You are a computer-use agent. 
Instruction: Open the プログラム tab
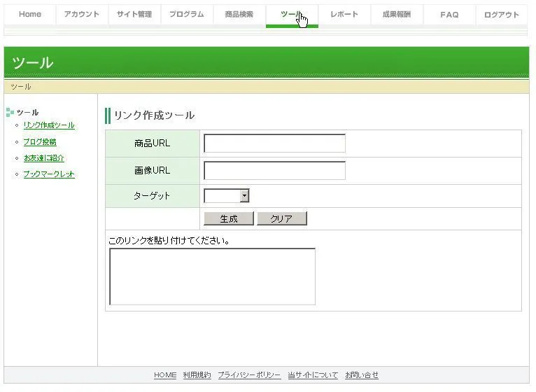(x=187, y=15)
